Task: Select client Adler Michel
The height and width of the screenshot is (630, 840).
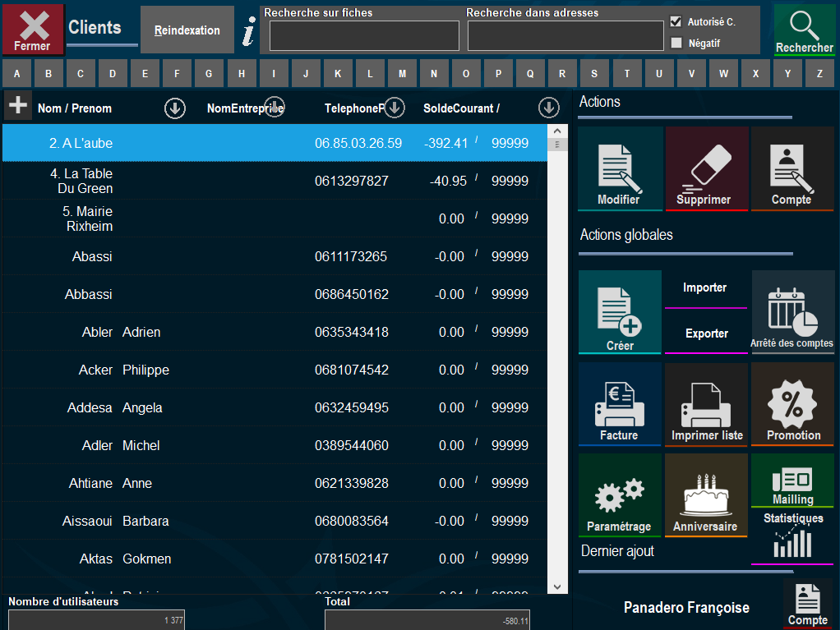Action: 275,445
